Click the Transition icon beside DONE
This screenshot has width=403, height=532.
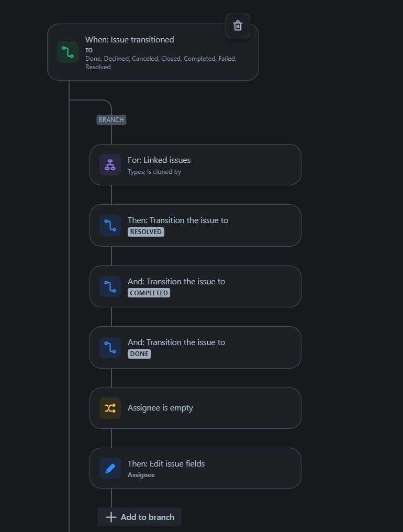pyautogui.click(x=110, y=347)
